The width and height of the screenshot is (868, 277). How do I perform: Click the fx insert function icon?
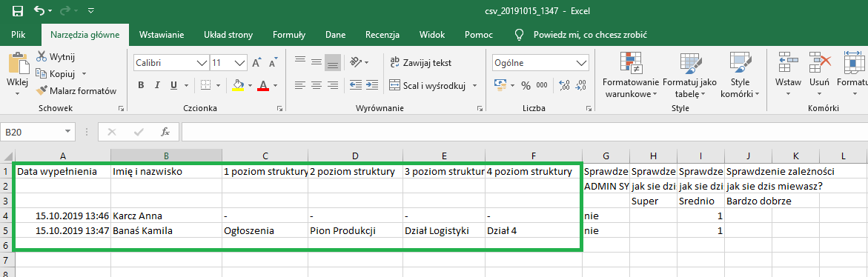pyautogui.click(x=165, y=132)
